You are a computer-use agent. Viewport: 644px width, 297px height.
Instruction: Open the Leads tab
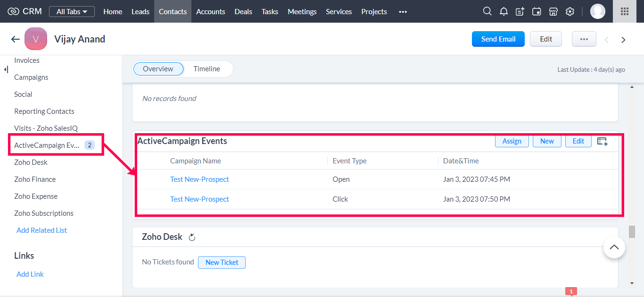coord(140,11)
